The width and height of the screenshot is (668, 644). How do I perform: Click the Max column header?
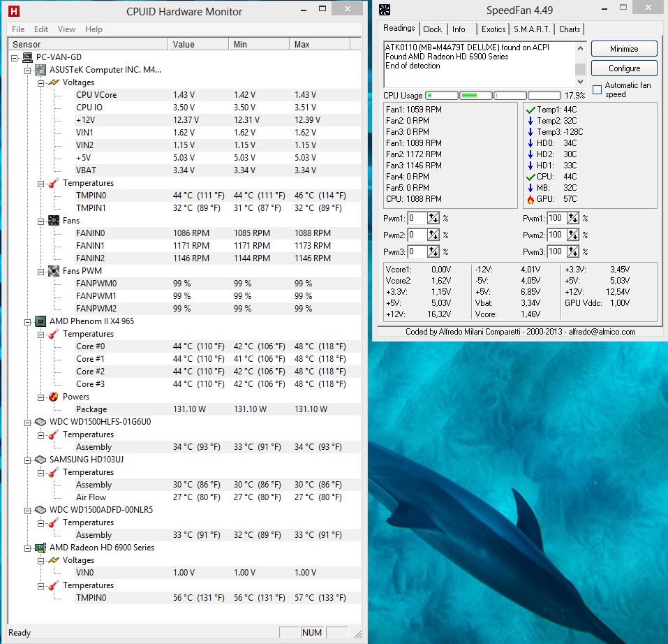click(x=320, y=44)
